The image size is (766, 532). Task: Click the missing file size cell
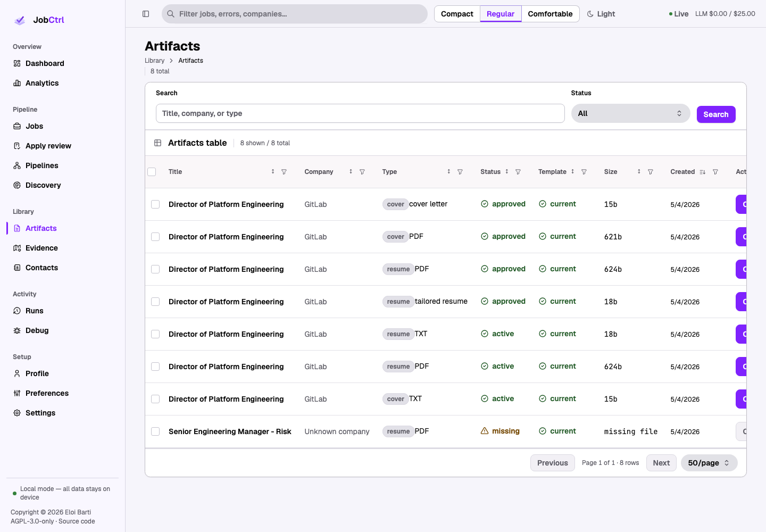(631, 431)
